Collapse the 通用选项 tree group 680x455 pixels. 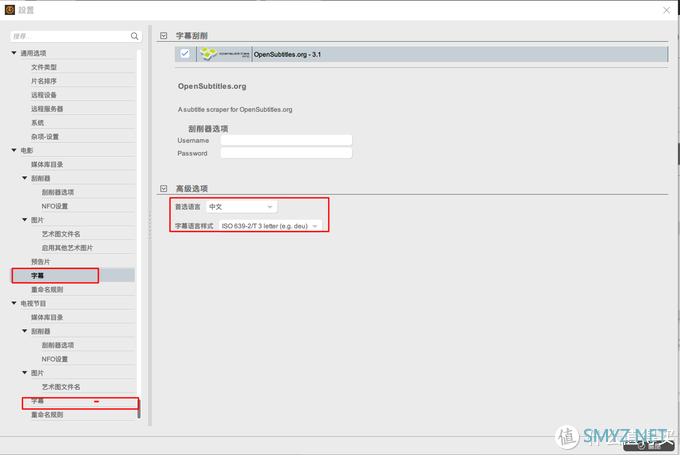[14, 53]
